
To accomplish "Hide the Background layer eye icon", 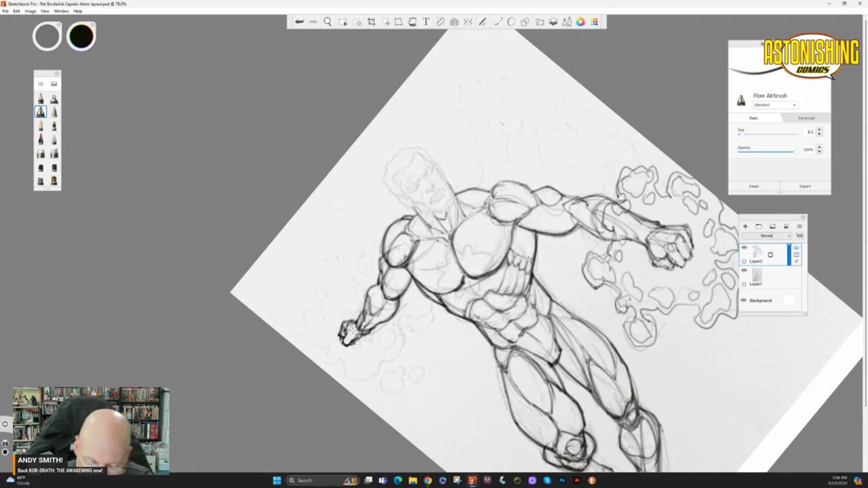I will tap(743, 300).
